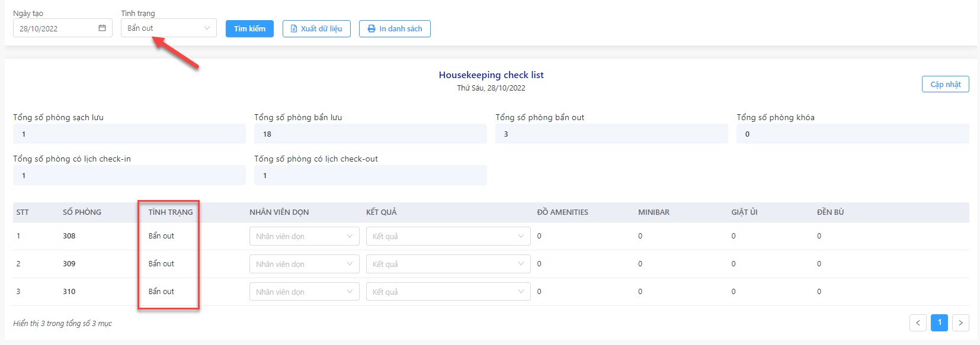This screenshot has height=345, width=980.
Task: Open calendar icon in Ngày tạo field
Action: (102, 28)
